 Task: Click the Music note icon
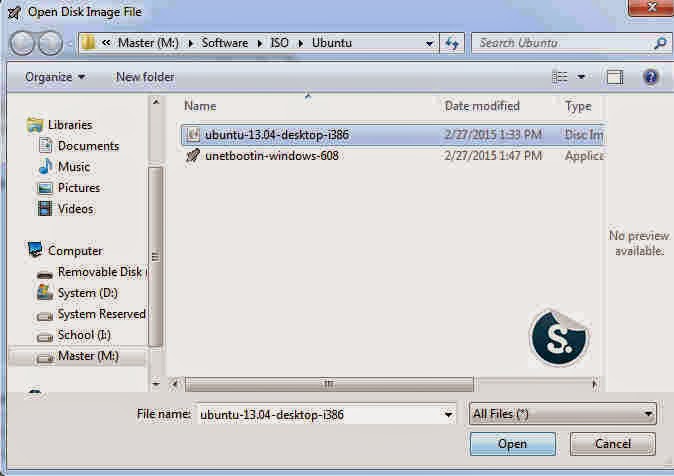pyautogui.click(x=45, y=166)
